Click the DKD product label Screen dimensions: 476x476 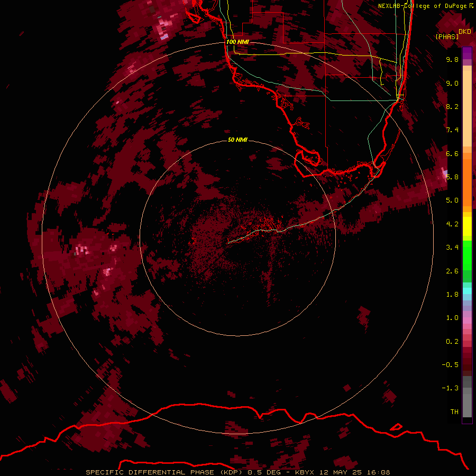[464, 32]
